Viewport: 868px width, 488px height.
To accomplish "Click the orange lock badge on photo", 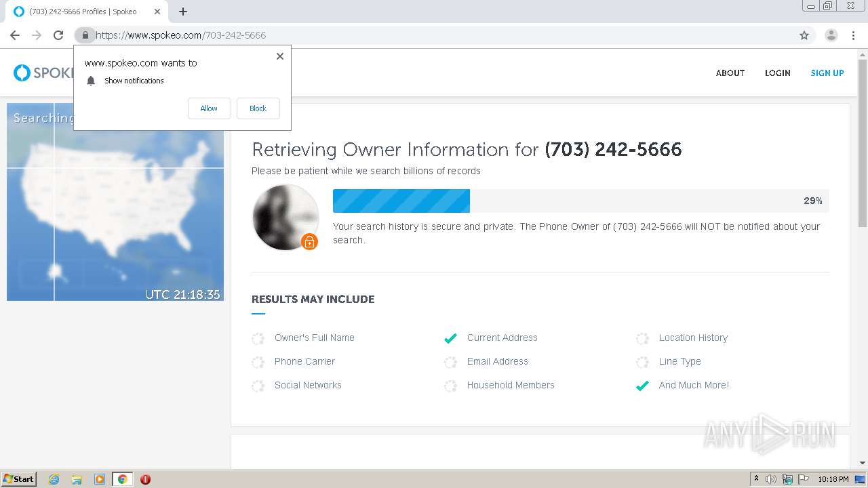I will [x=309, y=241].
